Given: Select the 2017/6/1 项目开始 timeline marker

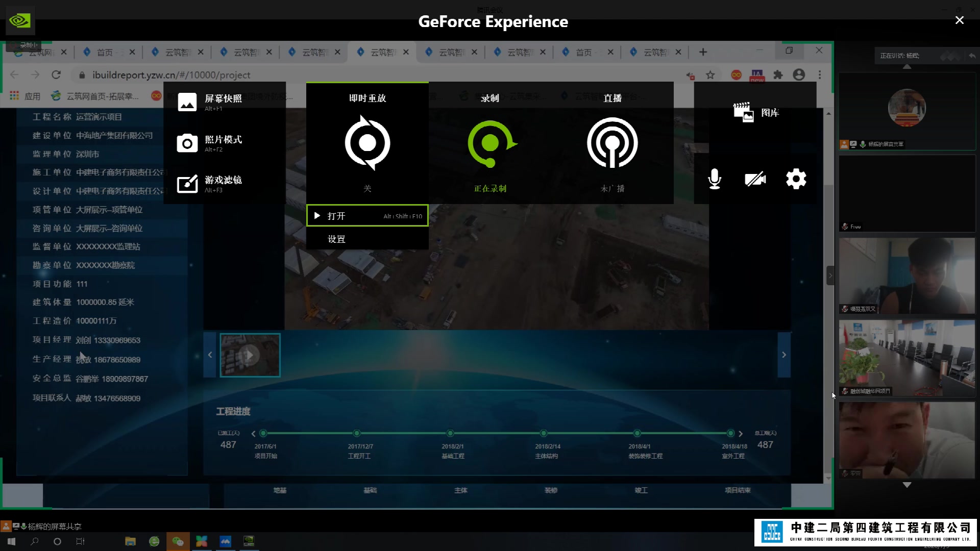Looking at the screenshot, I should 263,433.
